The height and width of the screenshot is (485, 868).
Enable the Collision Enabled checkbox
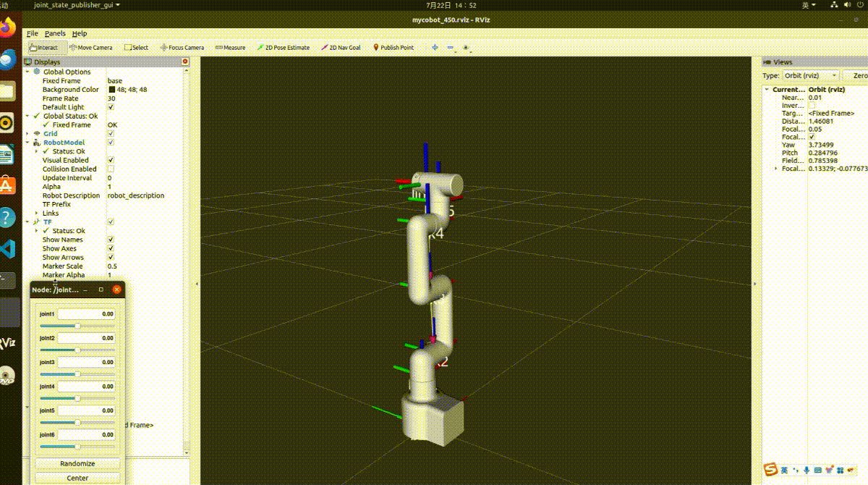pos(111,169)
